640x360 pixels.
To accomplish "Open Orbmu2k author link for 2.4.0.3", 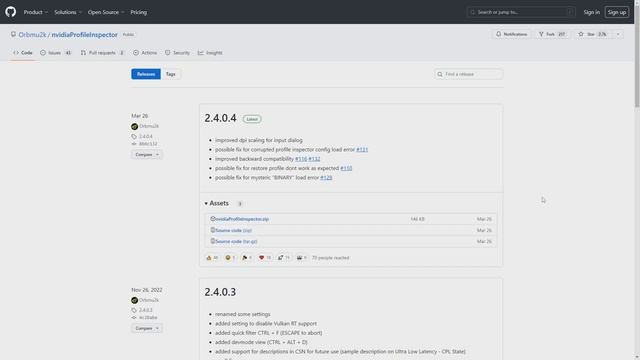I will (x=149, y=300).
